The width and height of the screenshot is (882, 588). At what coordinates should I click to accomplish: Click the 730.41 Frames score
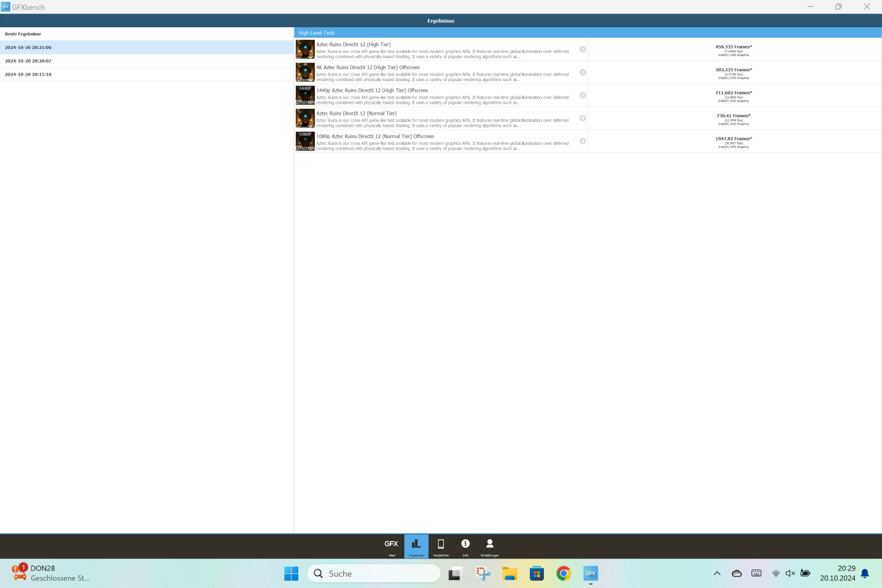(x=733, y=115)
